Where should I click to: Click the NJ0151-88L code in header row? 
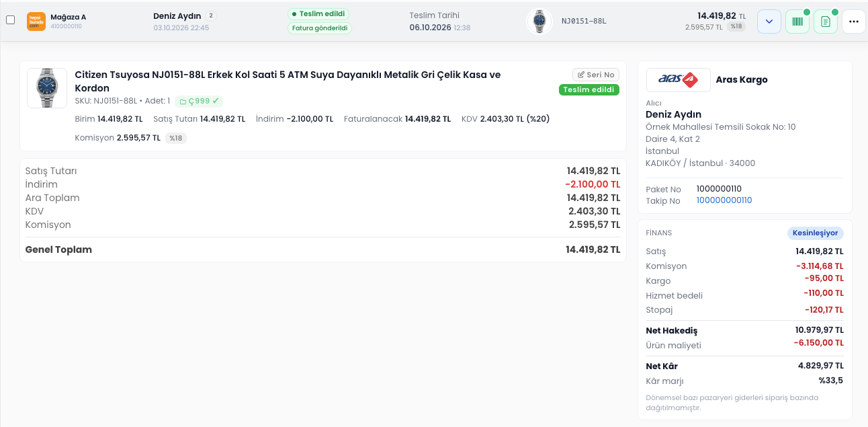584,22
